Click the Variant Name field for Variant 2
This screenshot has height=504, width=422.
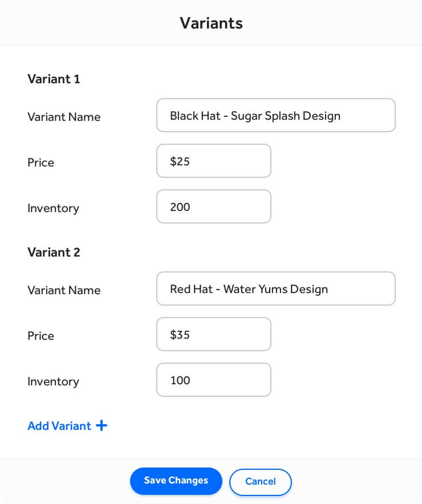pyautogui.click(x=275, y=288)
